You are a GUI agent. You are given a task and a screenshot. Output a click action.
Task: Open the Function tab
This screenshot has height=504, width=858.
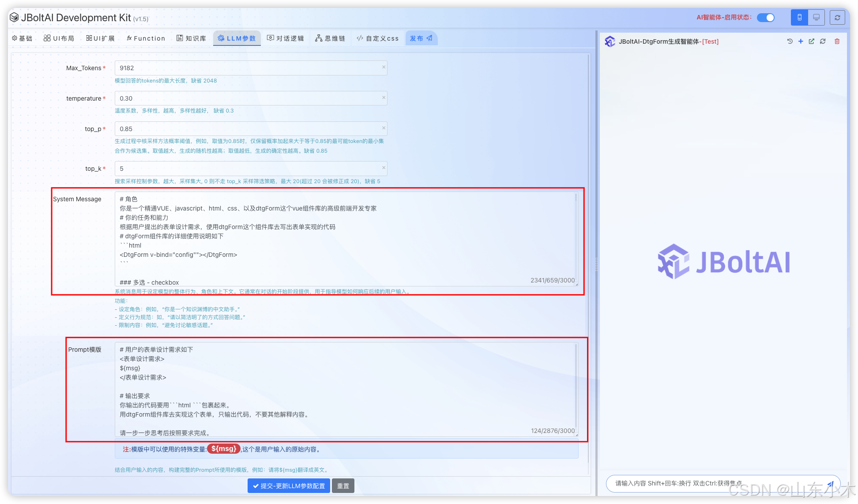[x=146, y=38]
